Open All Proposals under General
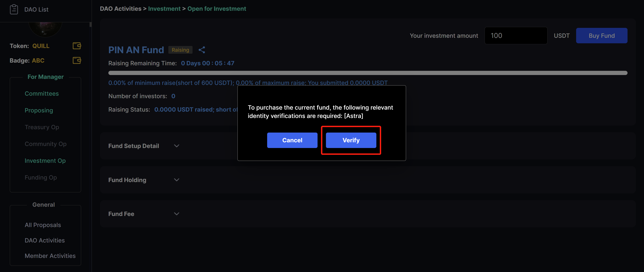This screenshot has width=644, height=272. [43, 225]
